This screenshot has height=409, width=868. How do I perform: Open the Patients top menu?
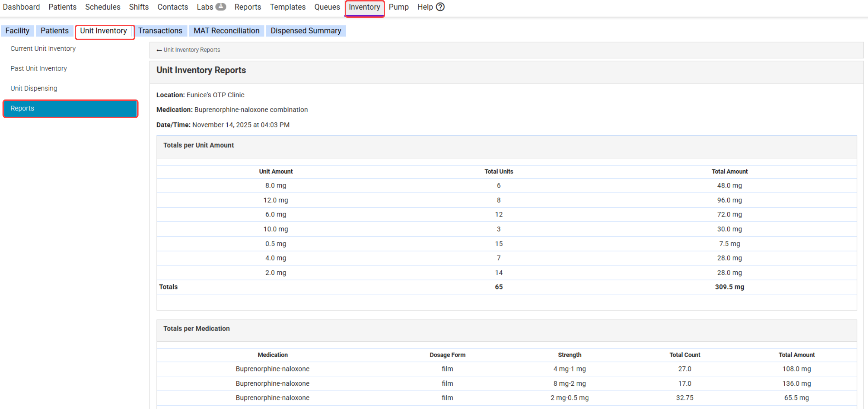(62, 7)
